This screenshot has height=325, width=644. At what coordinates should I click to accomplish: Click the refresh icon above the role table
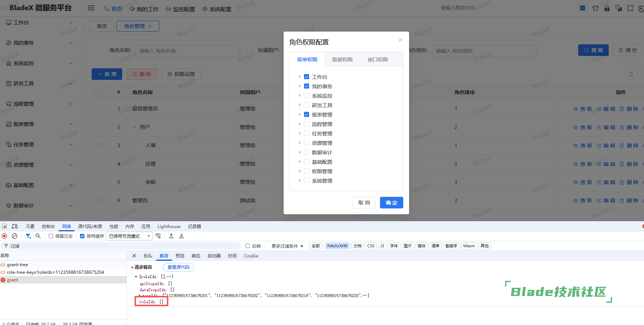[631, 74]
